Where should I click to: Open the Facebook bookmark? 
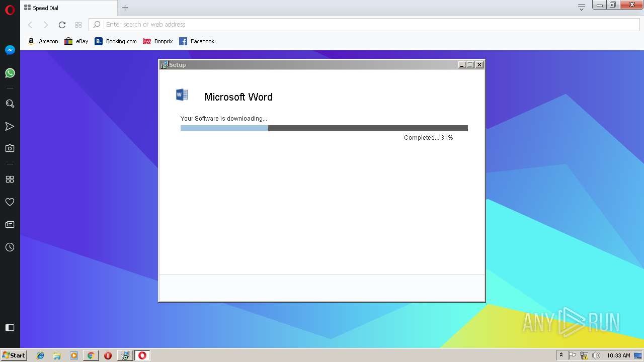click(197, 41)
